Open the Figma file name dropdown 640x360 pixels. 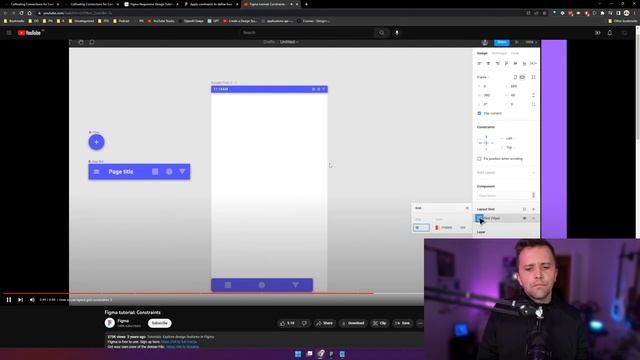289,42
